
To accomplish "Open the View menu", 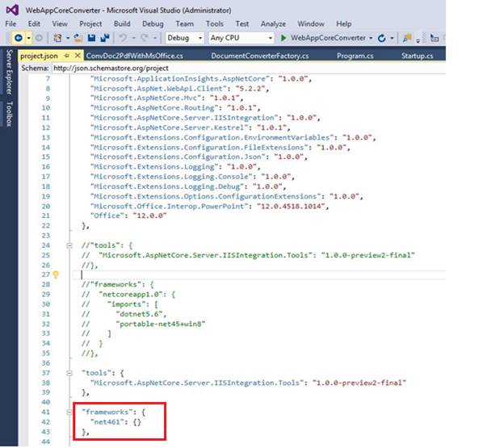I will (60, 23).
